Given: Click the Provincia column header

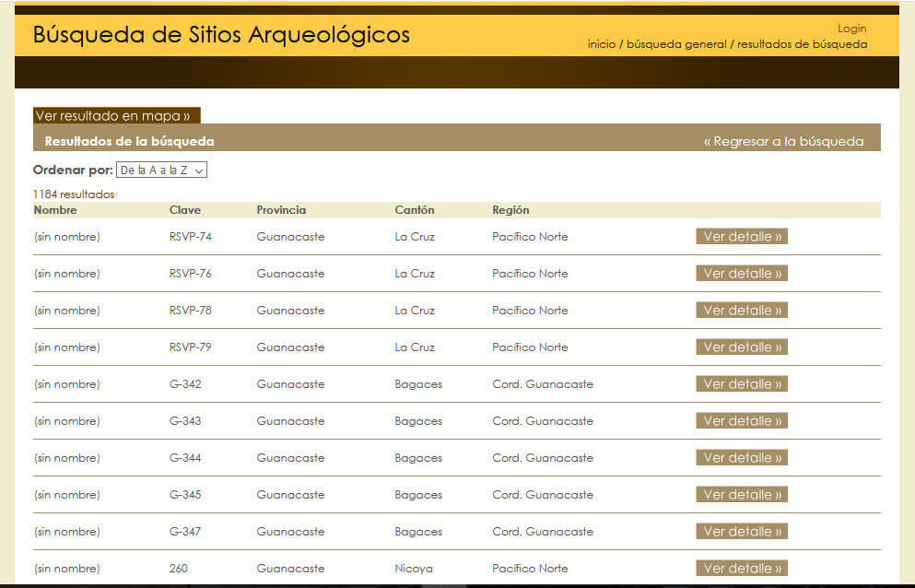Looking at the screenshot, I should point(281,210).
